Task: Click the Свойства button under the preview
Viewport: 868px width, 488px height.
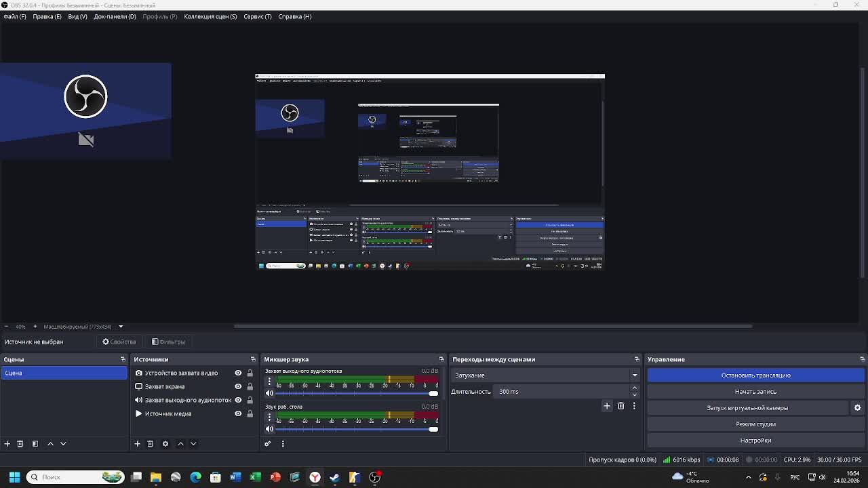Action: [119, 342]
